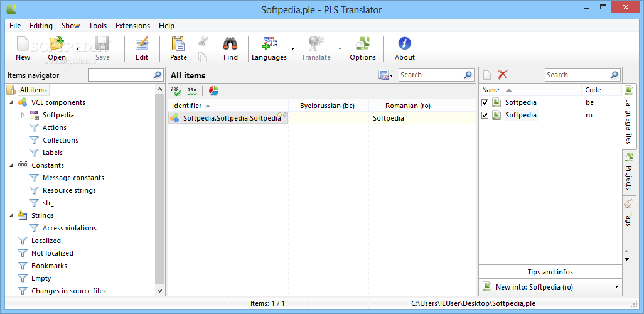Collapse the VCL components tree node
This screenshot has width=644, height=314.
tap(11, 102)
